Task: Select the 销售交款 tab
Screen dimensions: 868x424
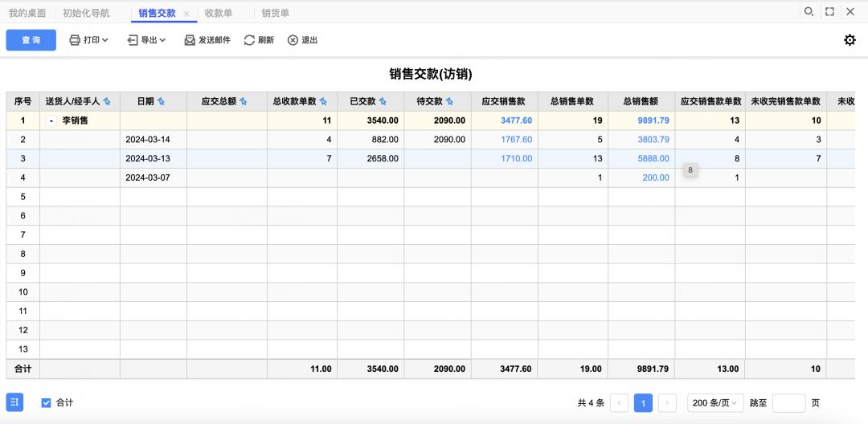Action: point(158,13)
